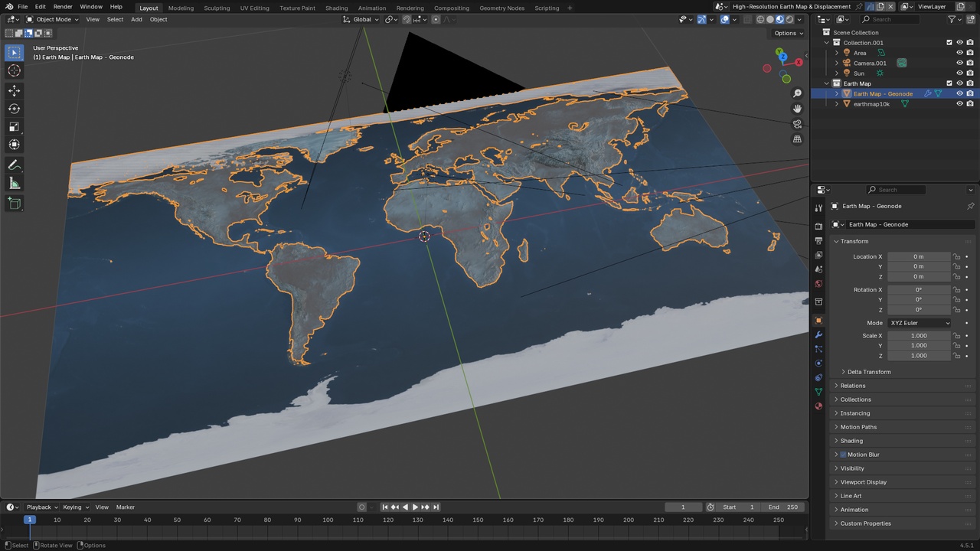Click the pan hand viewport gizmo
Screen dimensions: 980x551
click(x=797, y=109)
